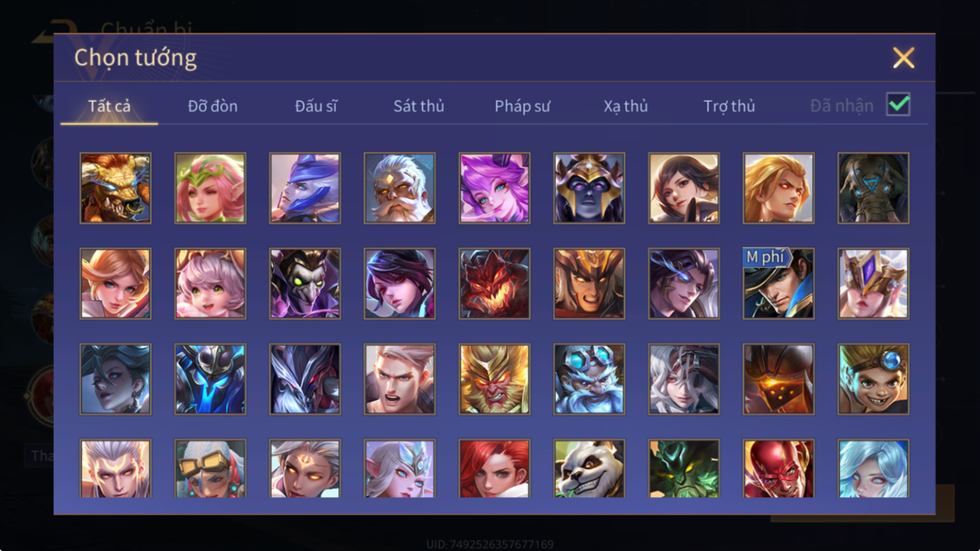The width and height of the screenshot is (980, 551).
Task: Select the red demon hero portrait
Action: point(494,283)
